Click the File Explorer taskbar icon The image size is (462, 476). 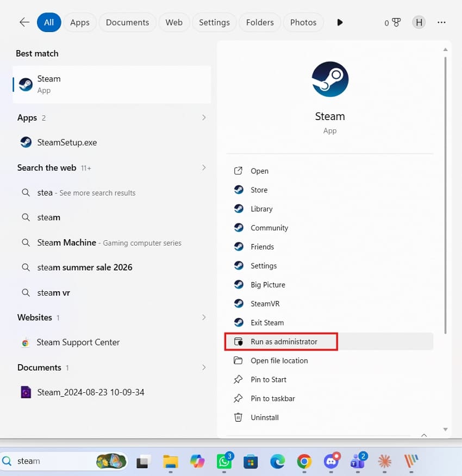(171, 462)
